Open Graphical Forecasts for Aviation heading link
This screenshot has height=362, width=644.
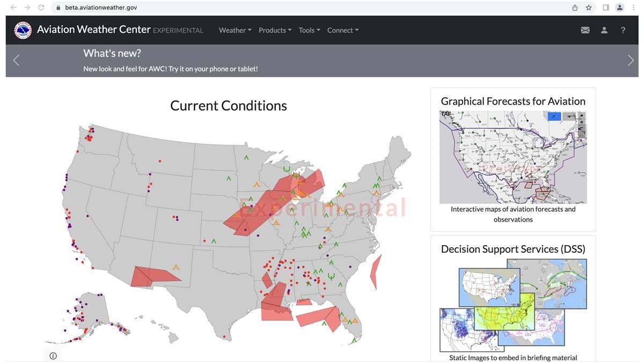tap(513, 101)
